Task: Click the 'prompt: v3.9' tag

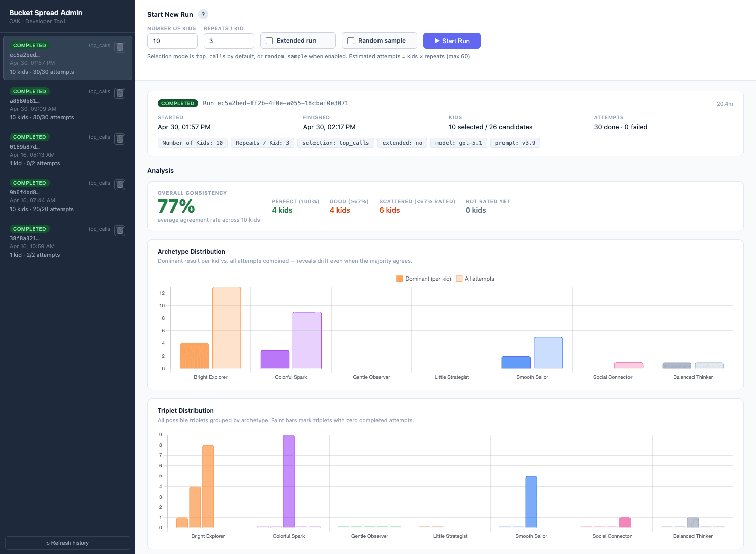Action: 515,143
